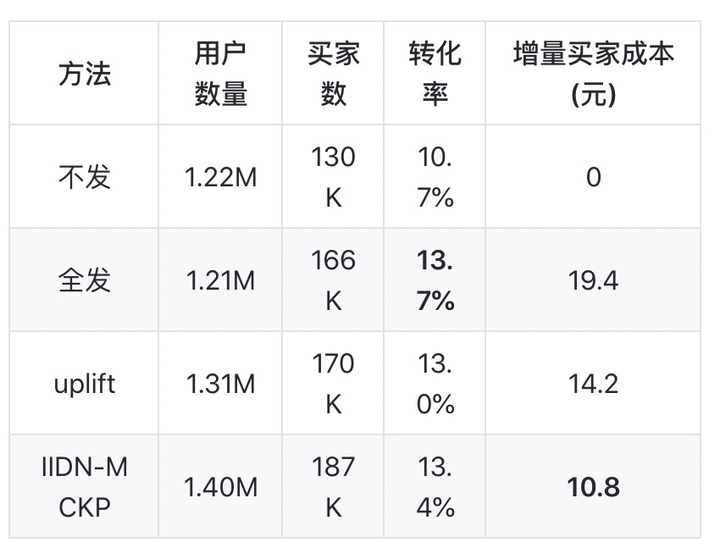Screen dimensions: 720x559
Task: Click the bold 13.7% conversion cell
Action: tap(435, 280)
